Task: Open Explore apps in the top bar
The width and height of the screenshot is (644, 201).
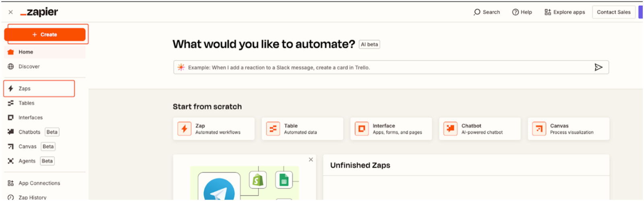Action: click(x=565, y=12)
